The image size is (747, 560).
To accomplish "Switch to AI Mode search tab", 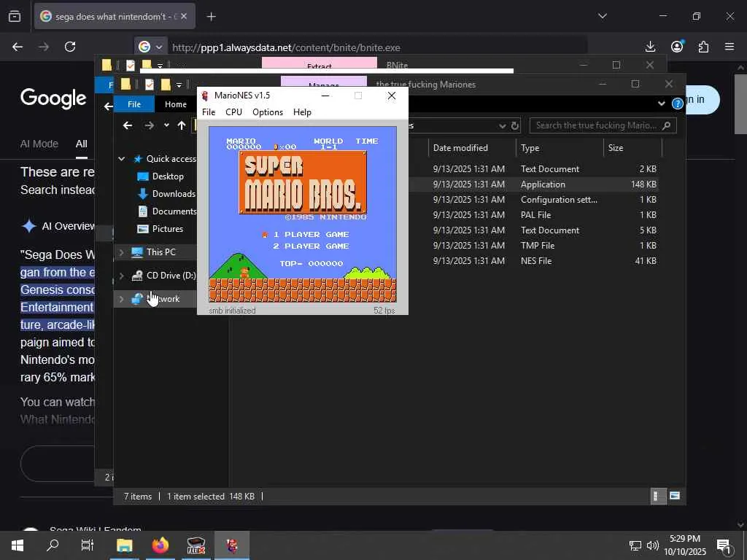I will click(39, 144).
